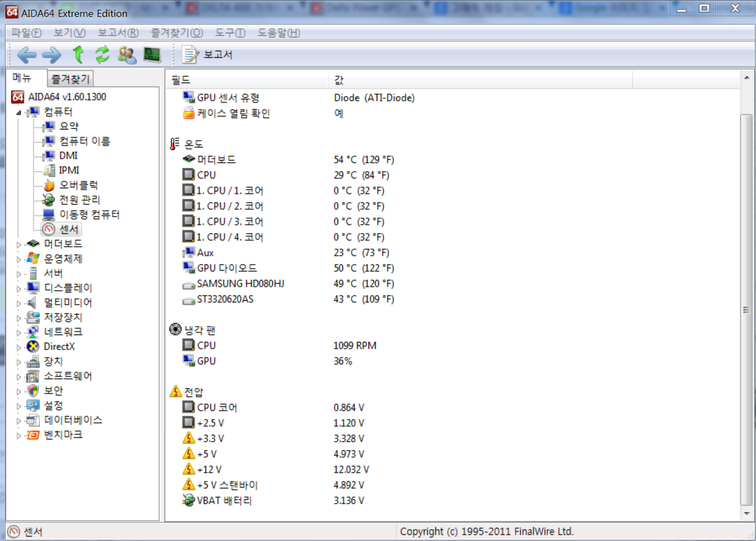Click the scroll down arrow of the list
Viewport: 756px width, 541px height.
[746, 513]
